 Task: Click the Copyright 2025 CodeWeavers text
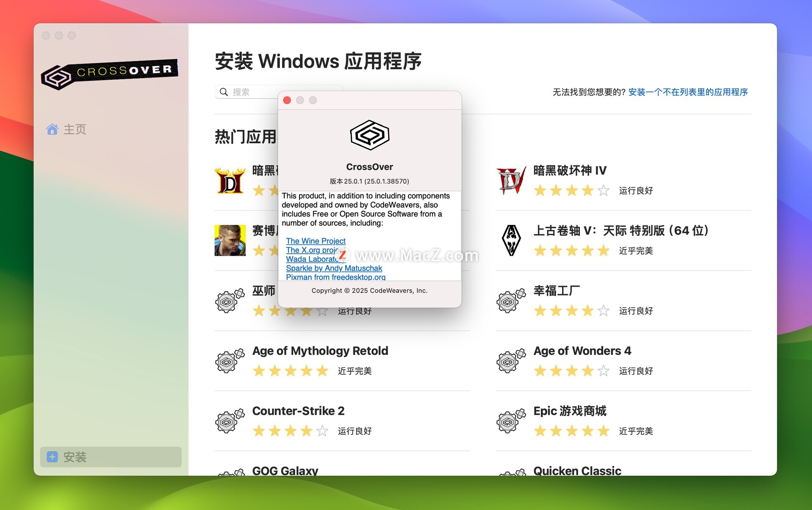(369, 291)
